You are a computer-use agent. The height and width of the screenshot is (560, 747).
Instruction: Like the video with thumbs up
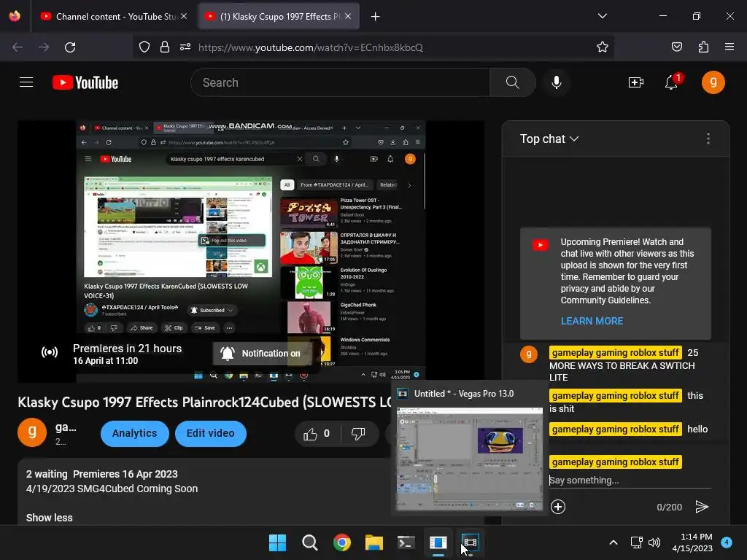tap(317, 433)
